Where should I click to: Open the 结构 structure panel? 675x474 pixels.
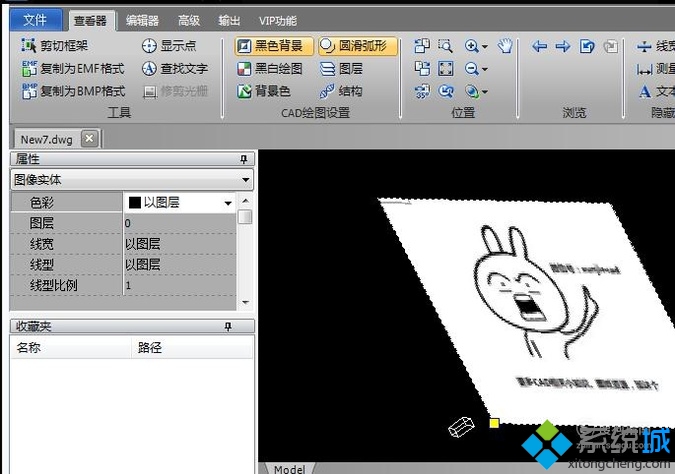(x=342, y=91)
